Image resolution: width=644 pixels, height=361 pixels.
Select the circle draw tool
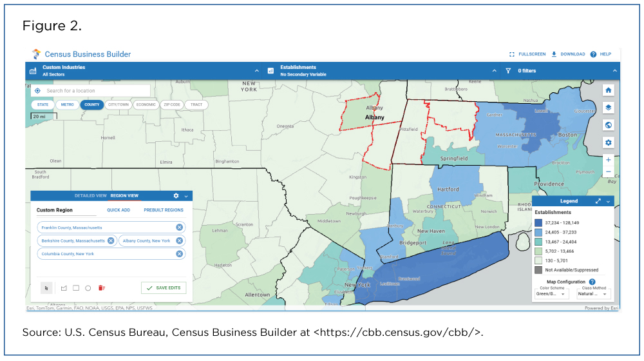point(88,288)
